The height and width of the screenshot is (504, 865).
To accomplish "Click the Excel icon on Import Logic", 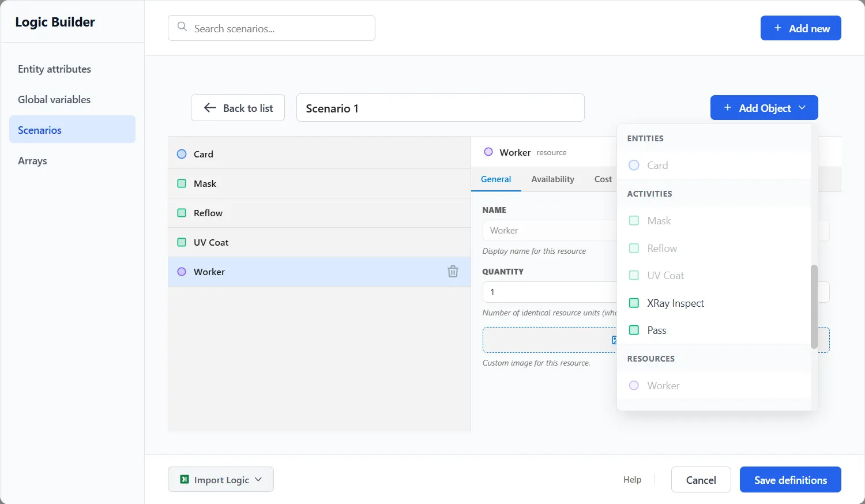I will click(185, 479).
